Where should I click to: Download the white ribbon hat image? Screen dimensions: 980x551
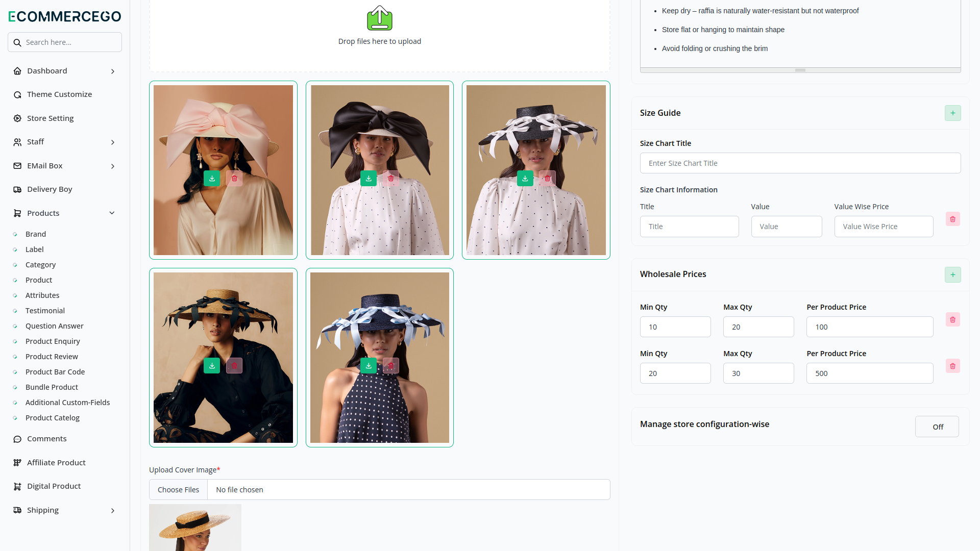click(525, 179)
